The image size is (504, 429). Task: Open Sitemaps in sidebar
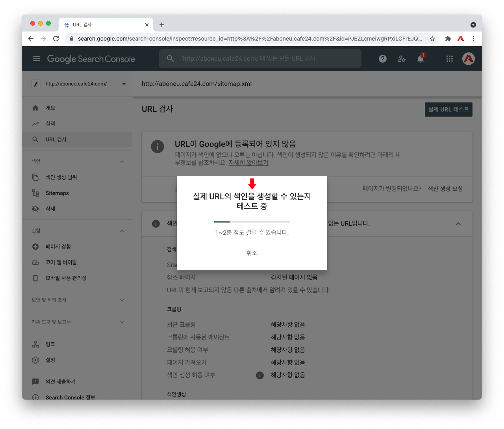point(77,193)
